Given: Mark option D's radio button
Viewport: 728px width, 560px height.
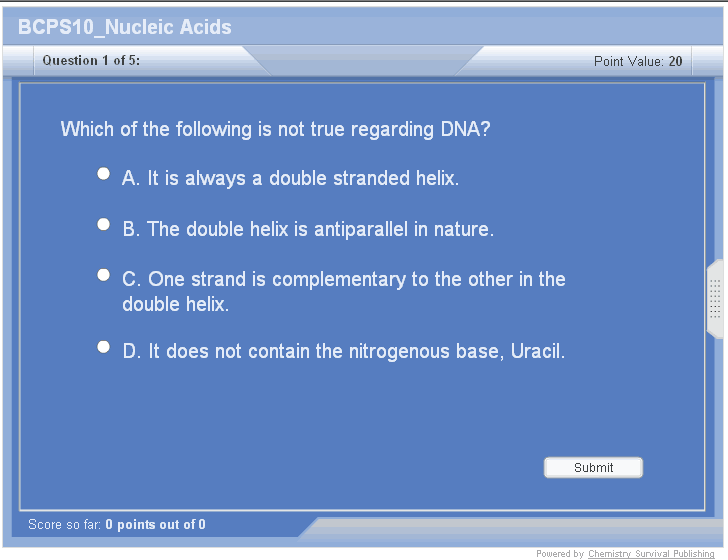Looking at the screenshot, I should (103, 347).
